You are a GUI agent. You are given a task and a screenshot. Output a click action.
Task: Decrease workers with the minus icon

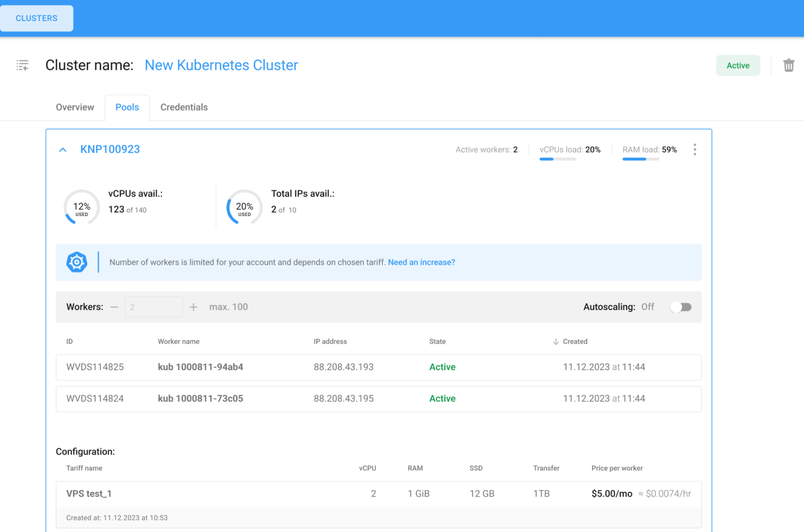tap(114, 307)
